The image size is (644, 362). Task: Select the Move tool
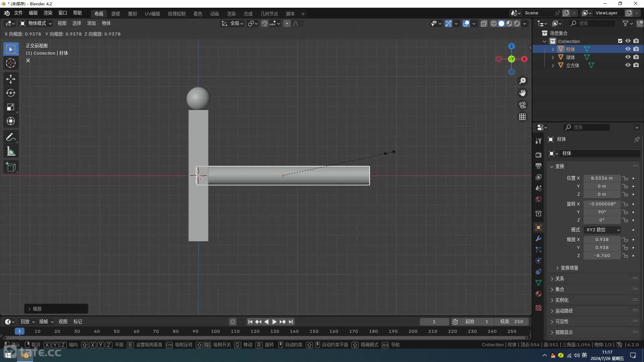tap(11, 79)
